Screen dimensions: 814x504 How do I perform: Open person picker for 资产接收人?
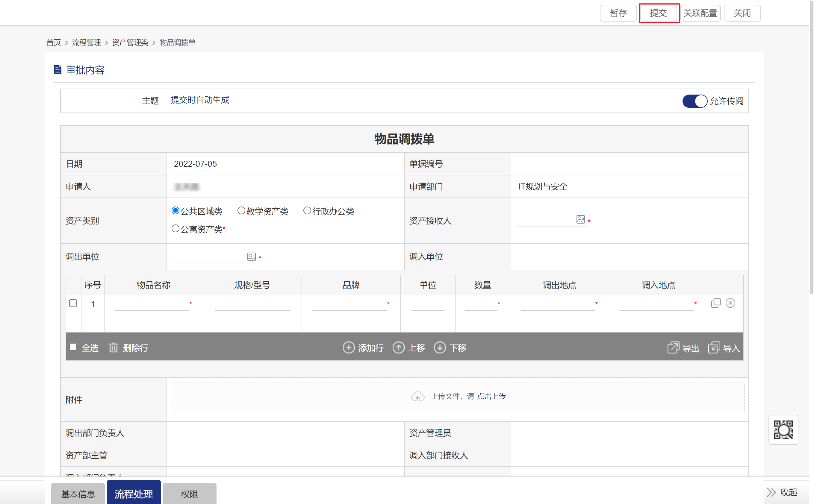(x=580, y=219)
